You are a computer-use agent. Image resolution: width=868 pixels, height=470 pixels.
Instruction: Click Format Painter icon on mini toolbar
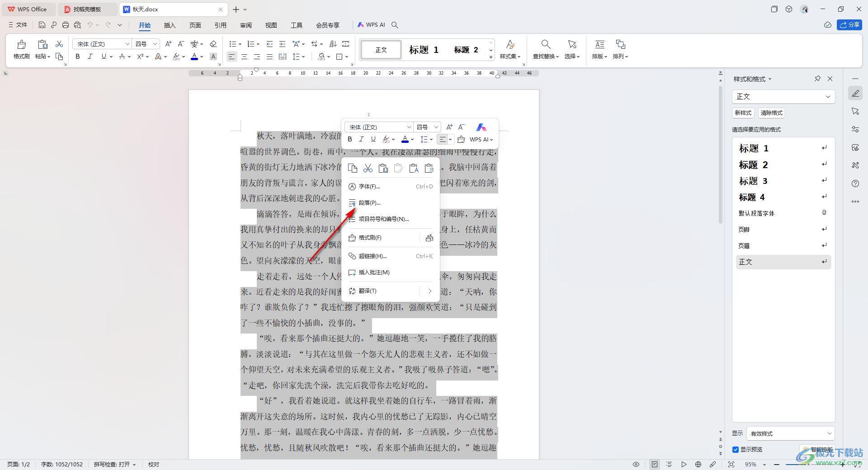click(x=461, y=139)
